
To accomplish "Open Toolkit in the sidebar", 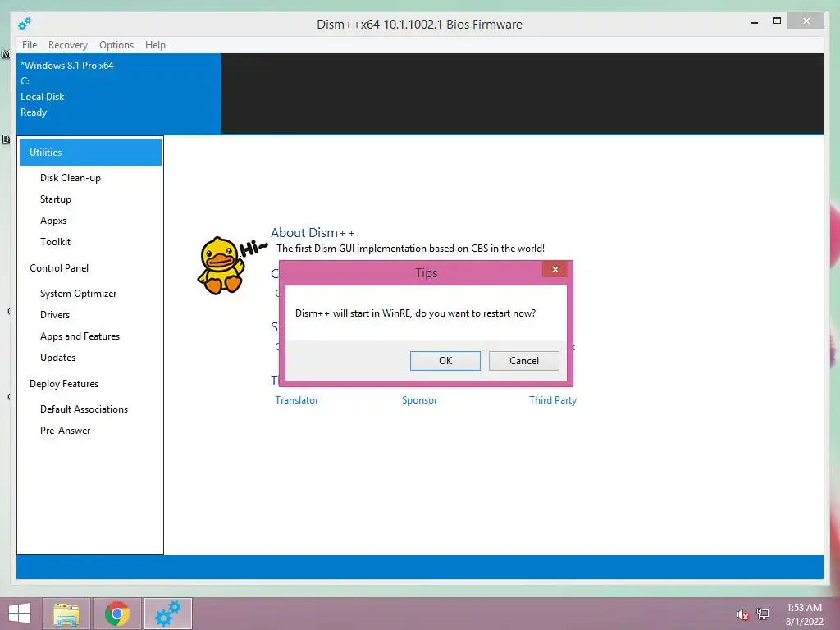I will pos(55,242).
